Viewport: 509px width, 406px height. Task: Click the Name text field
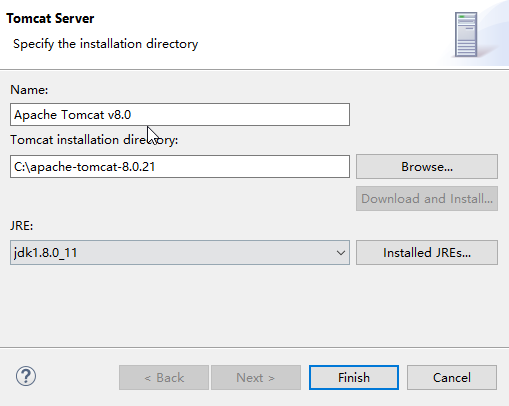coord(180,115)
